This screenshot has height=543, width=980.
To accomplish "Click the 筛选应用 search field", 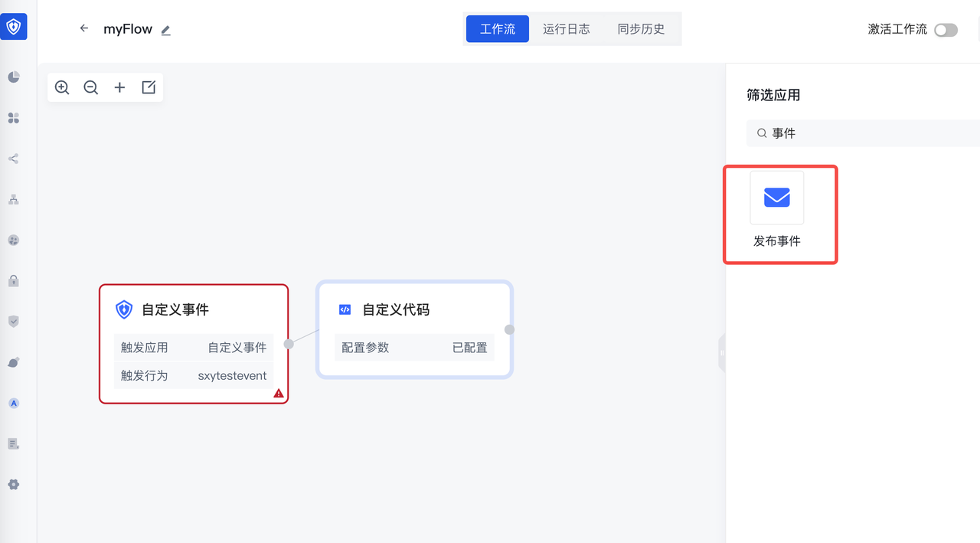I will point(869,133).
